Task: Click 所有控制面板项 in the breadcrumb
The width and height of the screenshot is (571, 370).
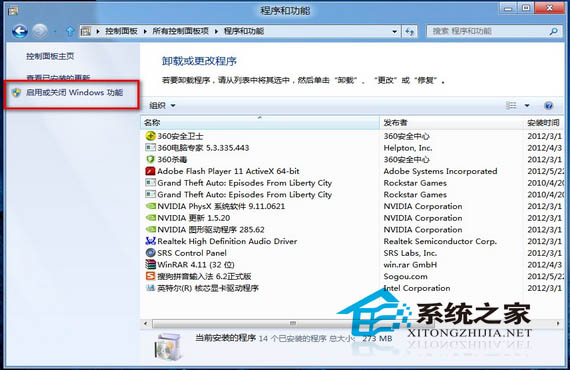Action: (181, 31)
